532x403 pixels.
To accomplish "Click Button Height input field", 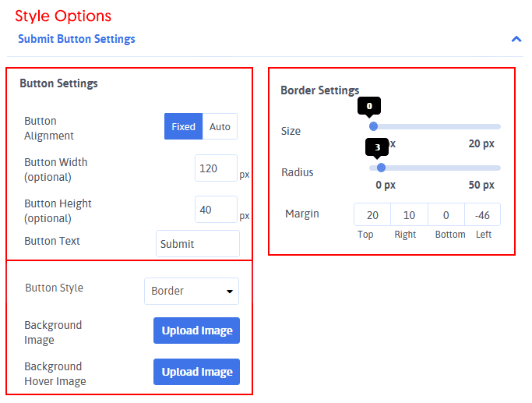I will 216,210.
